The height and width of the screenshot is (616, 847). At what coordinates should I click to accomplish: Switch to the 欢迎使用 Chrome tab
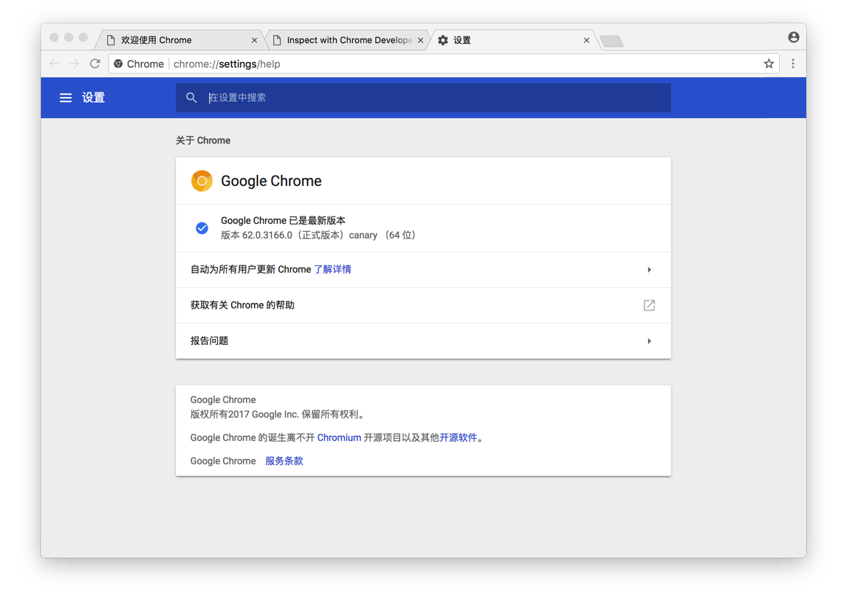click(175, 40)
